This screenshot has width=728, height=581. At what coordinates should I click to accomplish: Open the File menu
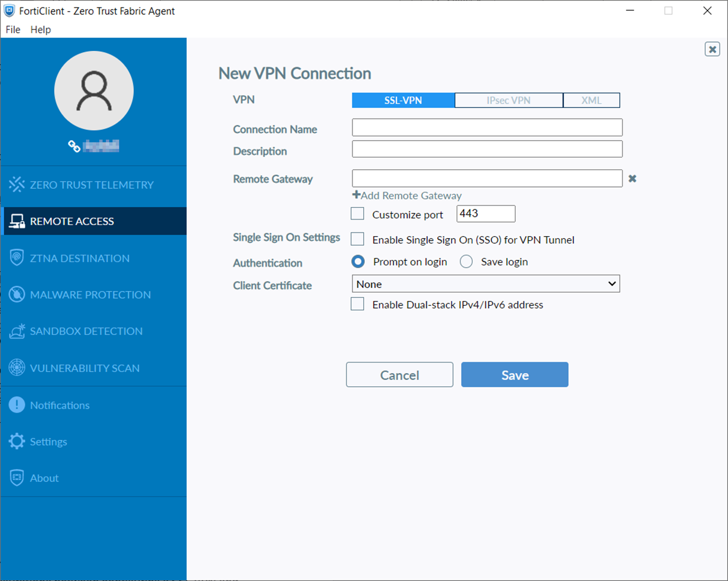coord(12,30)
